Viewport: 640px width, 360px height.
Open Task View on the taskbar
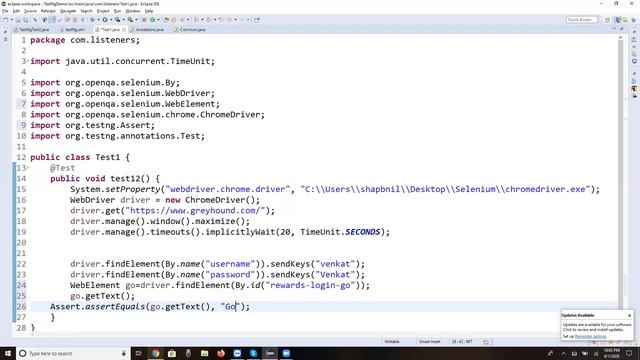[x=138, y=353]
